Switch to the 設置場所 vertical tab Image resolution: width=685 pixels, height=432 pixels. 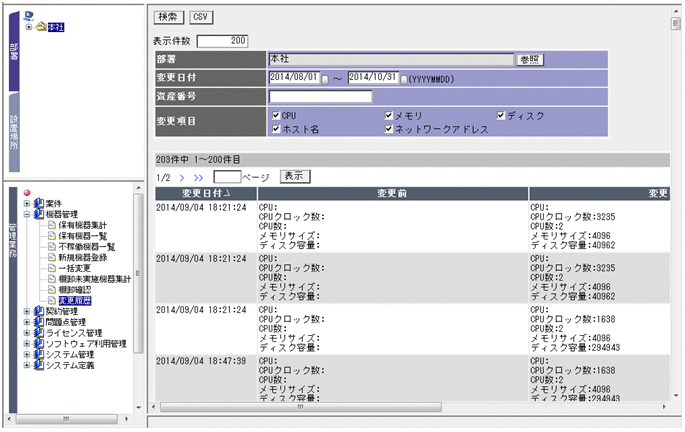(x=14, y=132)
